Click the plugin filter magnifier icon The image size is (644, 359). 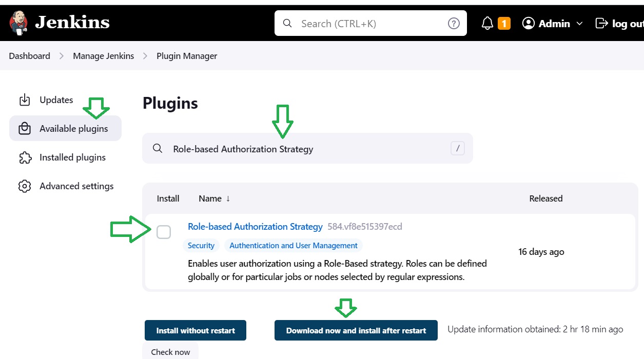click(x=158, y=149)
